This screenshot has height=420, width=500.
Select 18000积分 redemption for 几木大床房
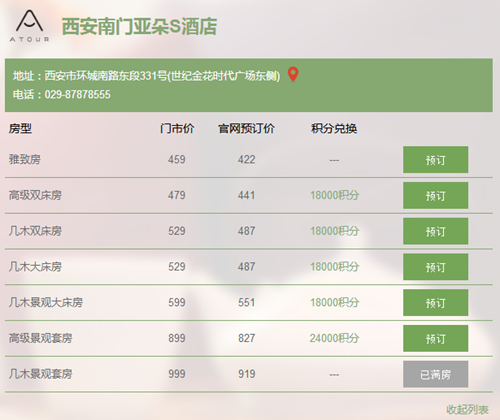point(334,267)
